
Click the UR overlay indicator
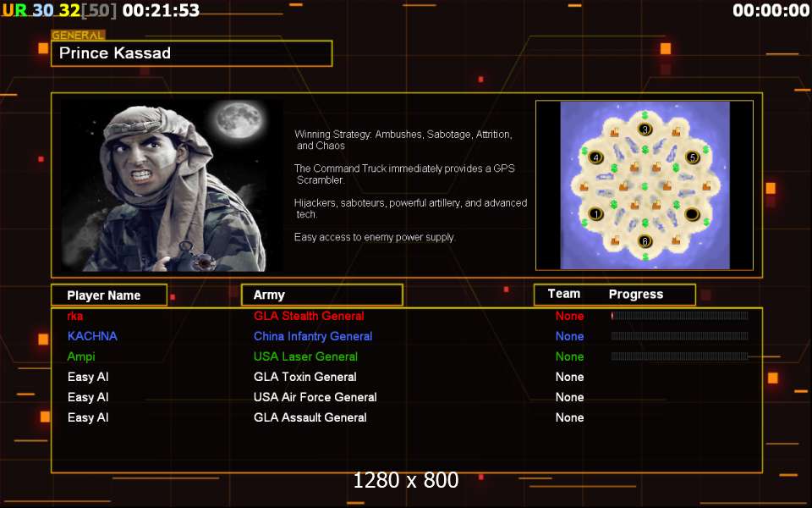coord(15,10)
